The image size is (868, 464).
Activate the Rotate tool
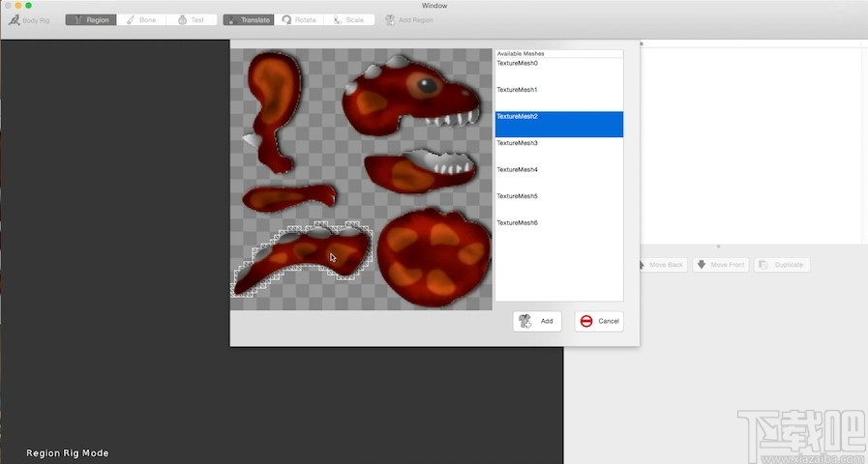pyautogui.click(x=299, y=20)
